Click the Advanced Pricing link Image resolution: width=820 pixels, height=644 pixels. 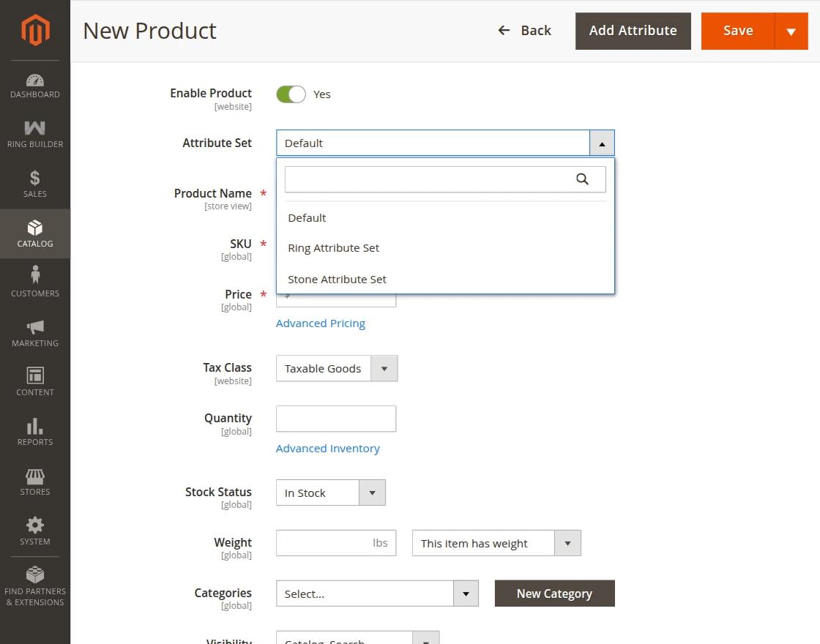click(320, 323)
